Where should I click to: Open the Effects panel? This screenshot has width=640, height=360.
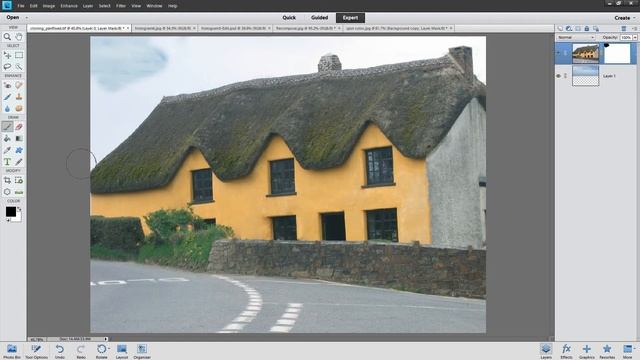567,351
